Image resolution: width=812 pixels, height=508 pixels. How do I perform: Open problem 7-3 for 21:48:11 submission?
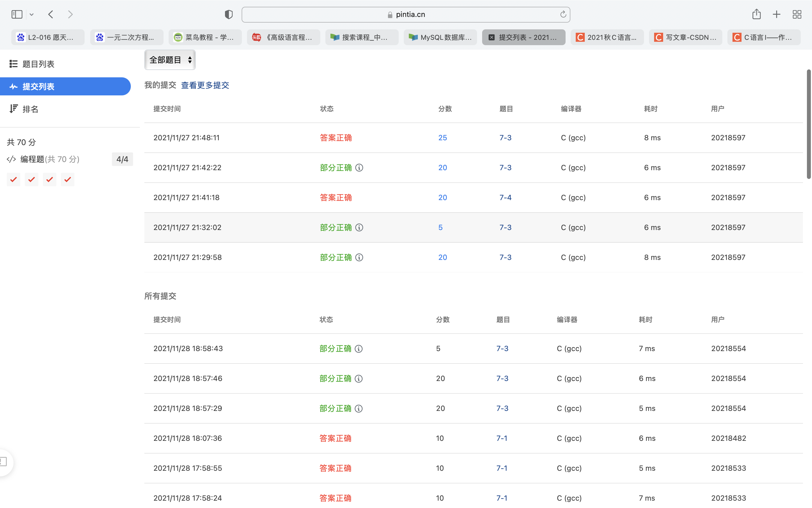[x=505, y=138]
